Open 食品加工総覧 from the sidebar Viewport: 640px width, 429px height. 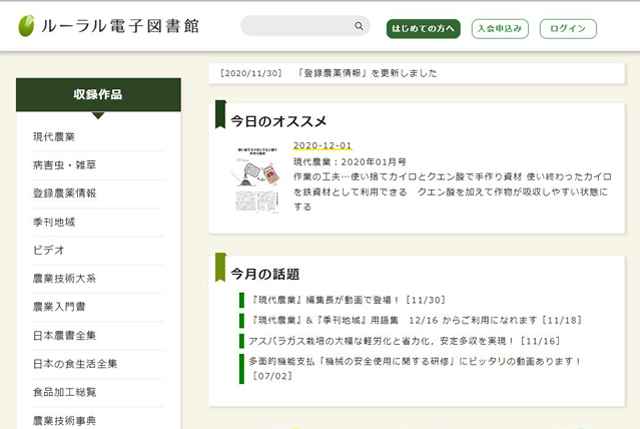(64, 392)
